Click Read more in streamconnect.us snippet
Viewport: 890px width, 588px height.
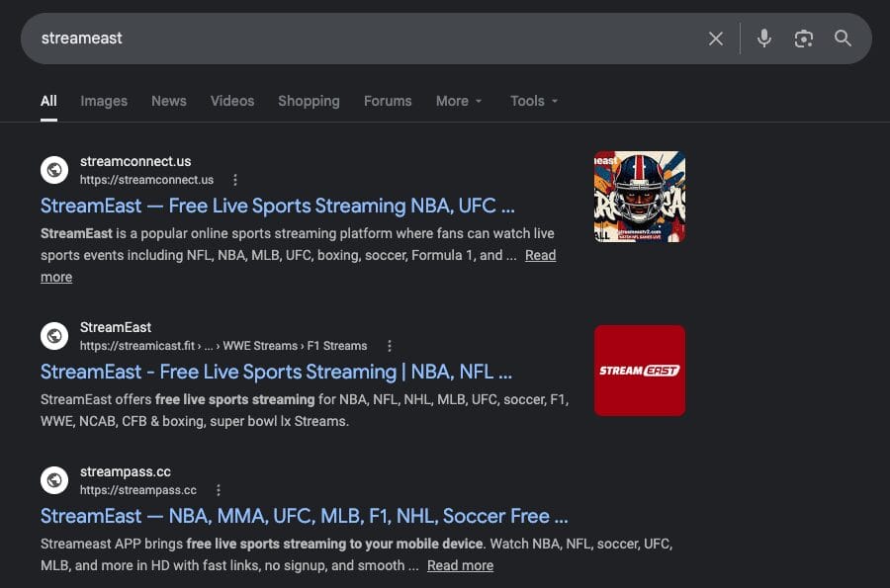click(540, 255)
